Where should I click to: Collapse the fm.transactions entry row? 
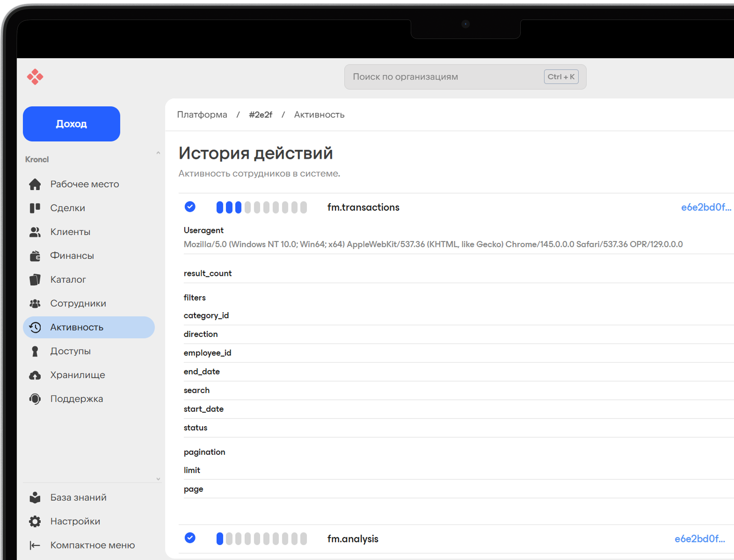363,207
